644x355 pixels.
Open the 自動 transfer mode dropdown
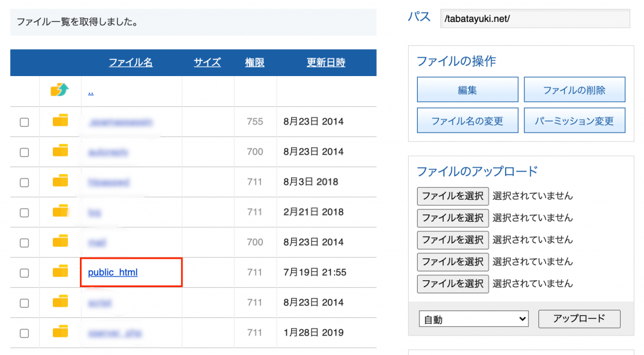474,319
